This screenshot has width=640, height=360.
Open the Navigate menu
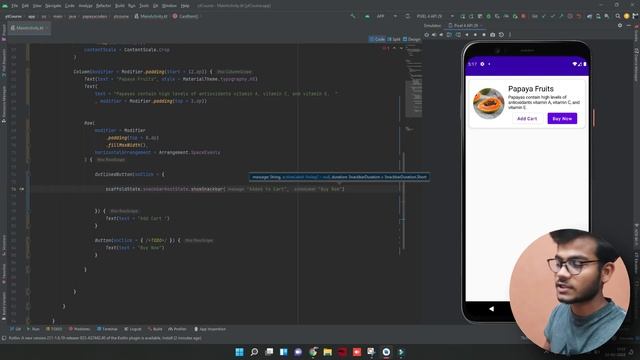coord(53,6)
